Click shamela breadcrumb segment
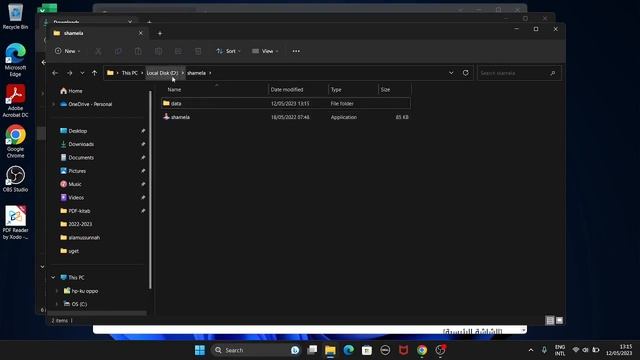This screenshot has height=360, width=640. pos(196,73)
